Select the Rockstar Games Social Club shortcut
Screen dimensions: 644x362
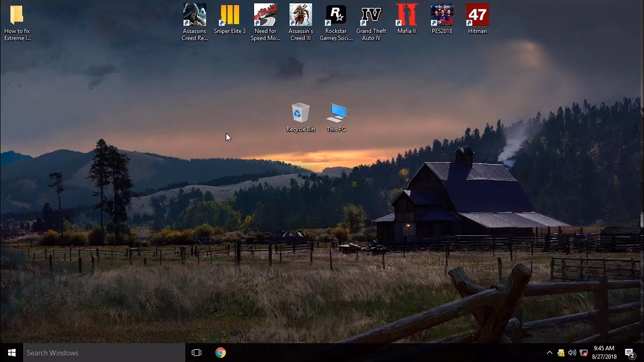336,23
